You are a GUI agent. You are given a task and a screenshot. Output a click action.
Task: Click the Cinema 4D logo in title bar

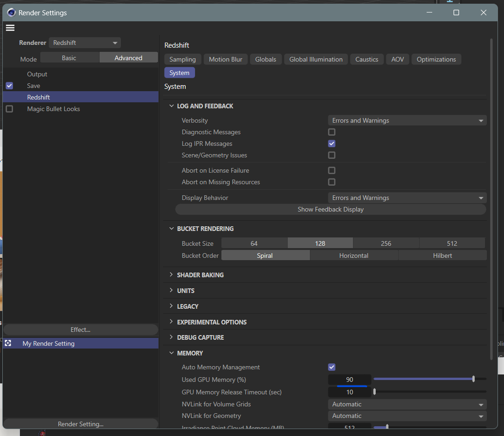[11, 12]
